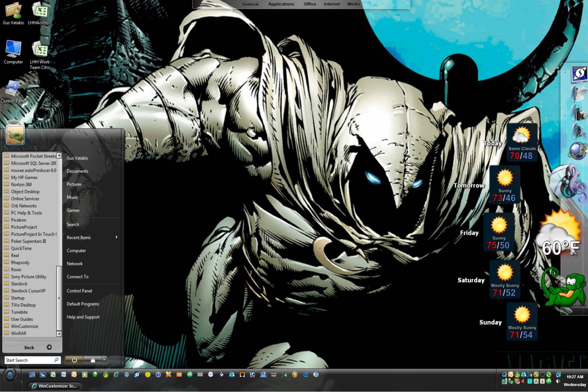Screen dimensions: 588x392
Task: Expand shutdown options arrow beside lock
Action: point(104,360)
